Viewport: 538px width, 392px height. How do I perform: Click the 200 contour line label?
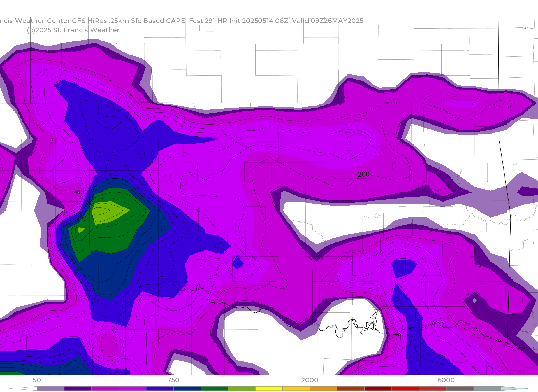[x=364, y=174]
